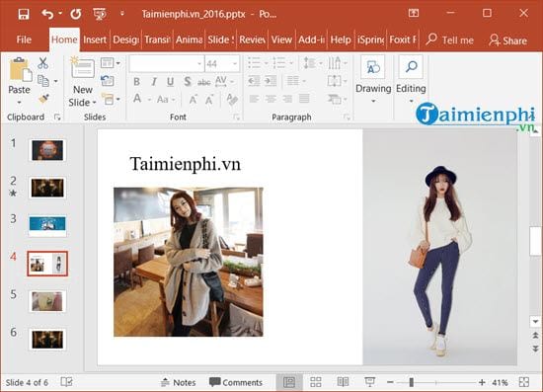Toggle Align Left paragraph

tap(254, 99)
